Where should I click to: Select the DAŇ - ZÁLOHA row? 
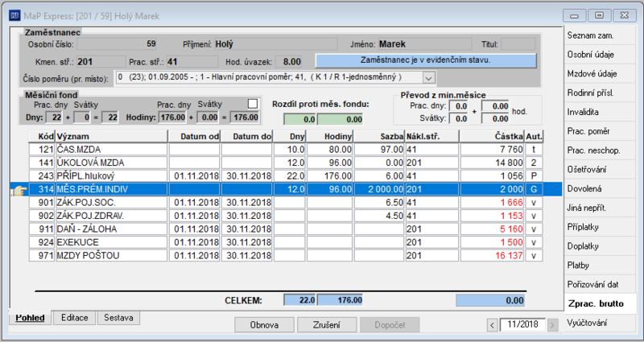286,229
